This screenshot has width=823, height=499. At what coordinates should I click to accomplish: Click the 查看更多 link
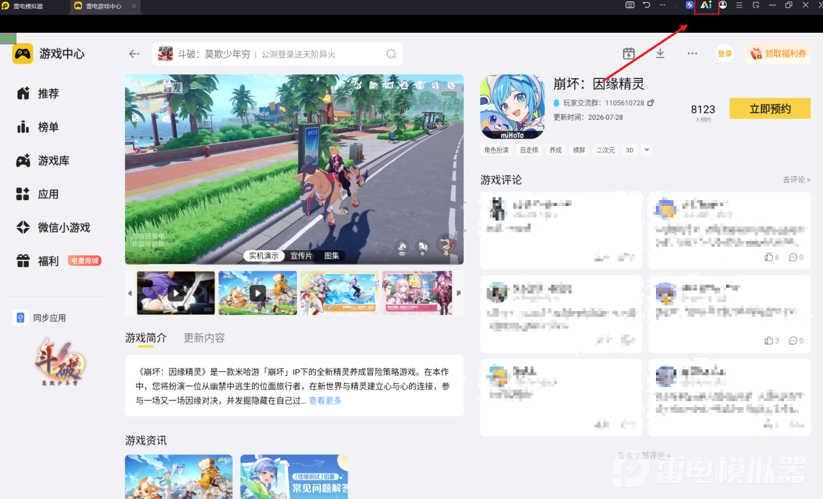click(325, 400)
